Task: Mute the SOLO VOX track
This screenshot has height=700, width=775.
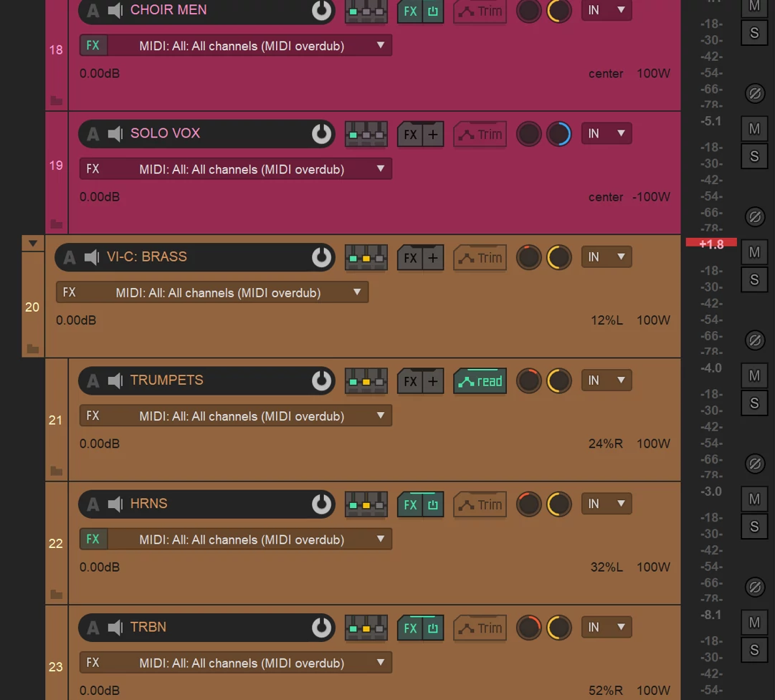Action: pyautogui.click(x=754, y=129)
